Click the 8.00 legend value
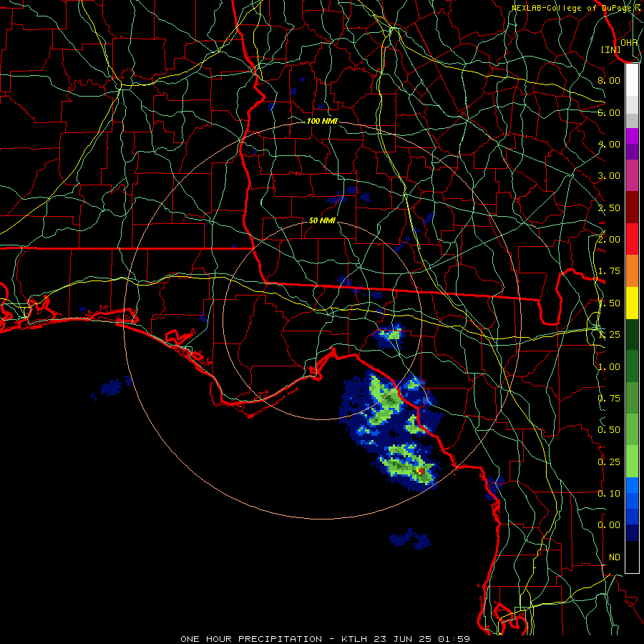Screen dimensions: 644x644 609,80
